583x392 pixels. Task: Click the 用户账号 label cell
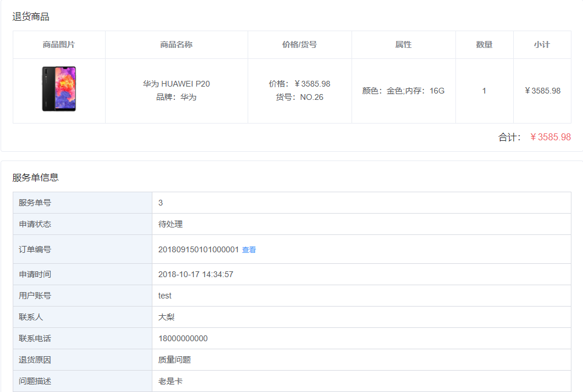(83, 296)
